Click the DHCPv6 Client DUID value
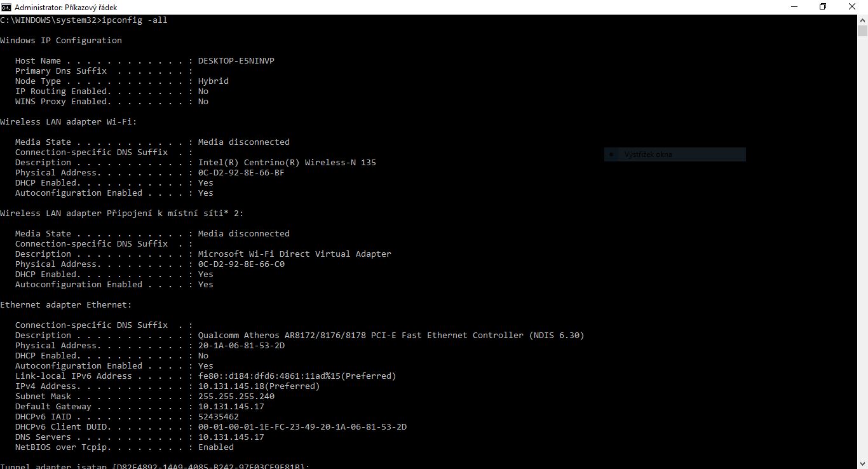 [x=302, y=427]
